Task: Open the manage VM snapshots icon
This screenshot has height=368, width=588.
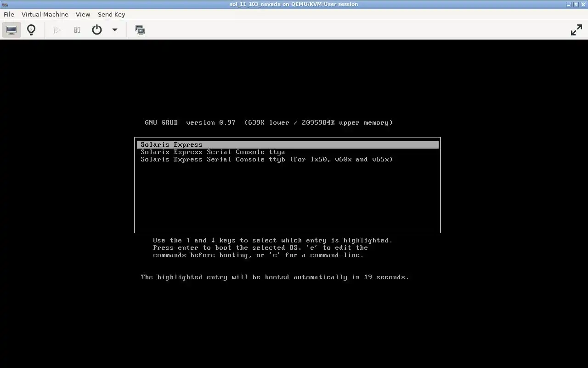Action: pyautogui.click(x=140, y=30)
